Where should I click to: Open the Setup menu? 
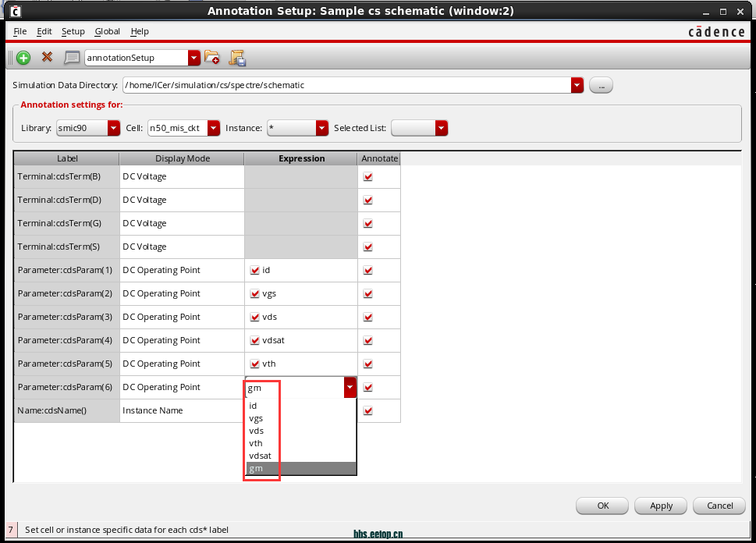coord(73,31)
